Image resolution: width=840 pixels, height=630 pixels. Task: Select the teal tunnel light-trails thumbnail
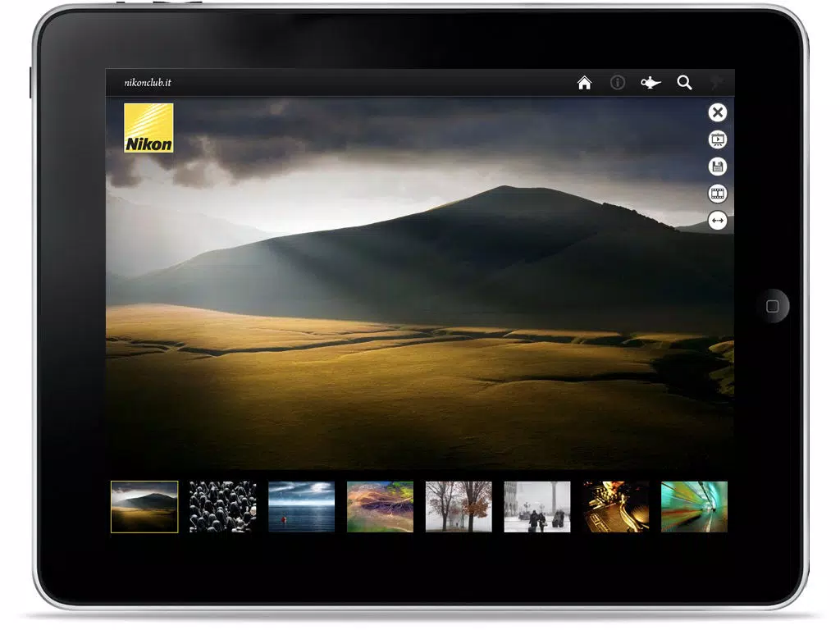point(694,507)
